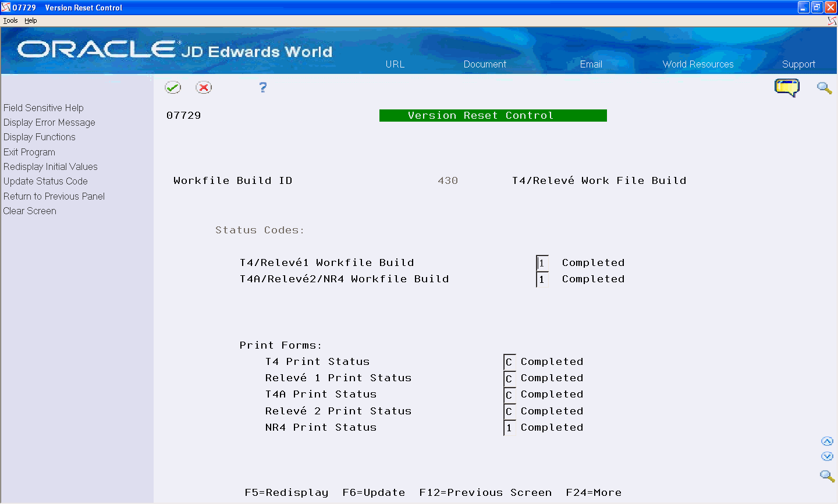
Task: Visit the World Resources link
Action: pos(698,64)
